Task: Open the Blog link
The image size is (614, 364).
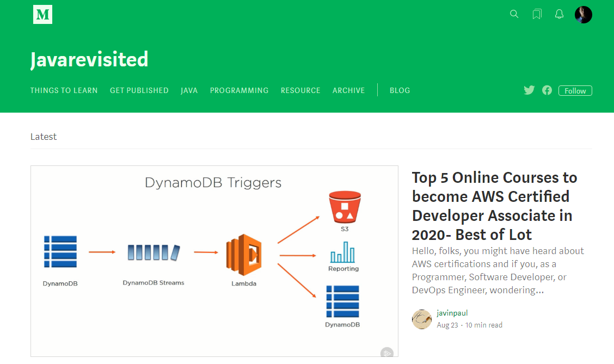Action: 400,90
